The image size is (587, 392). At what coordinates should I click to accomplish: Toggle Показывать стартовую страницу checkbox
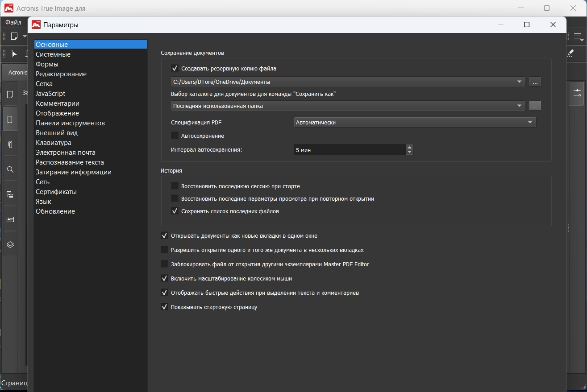click(164, 307)
